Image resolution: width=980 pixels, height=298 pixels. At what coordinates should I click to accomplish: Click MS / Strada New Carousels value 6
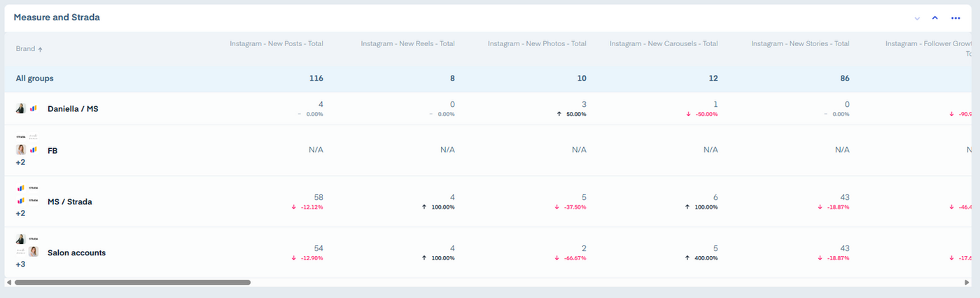715,197
